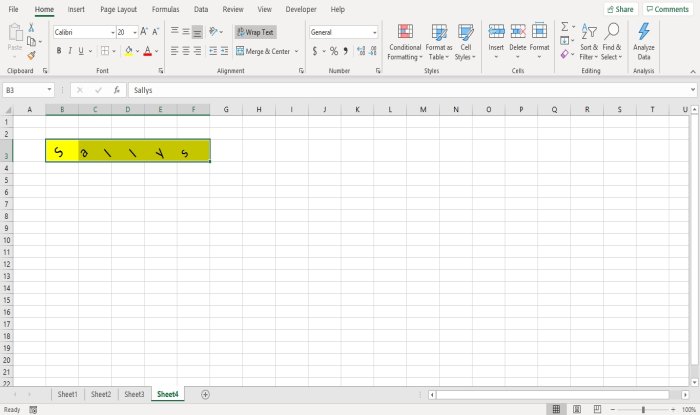Toggle Center horizontal alignment
The image size is (700, 415).
click(x=186, y=51)
